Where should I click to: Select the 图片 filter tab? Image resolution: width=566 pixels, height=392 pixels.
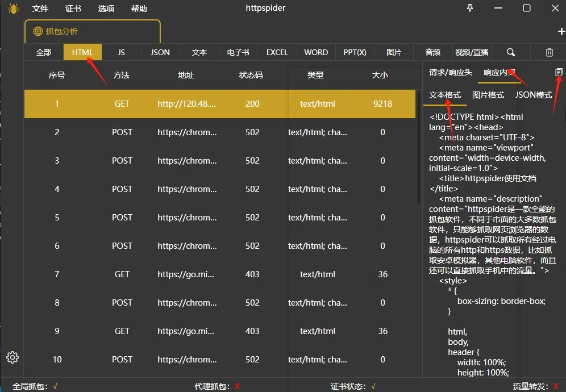click(394, 52)
